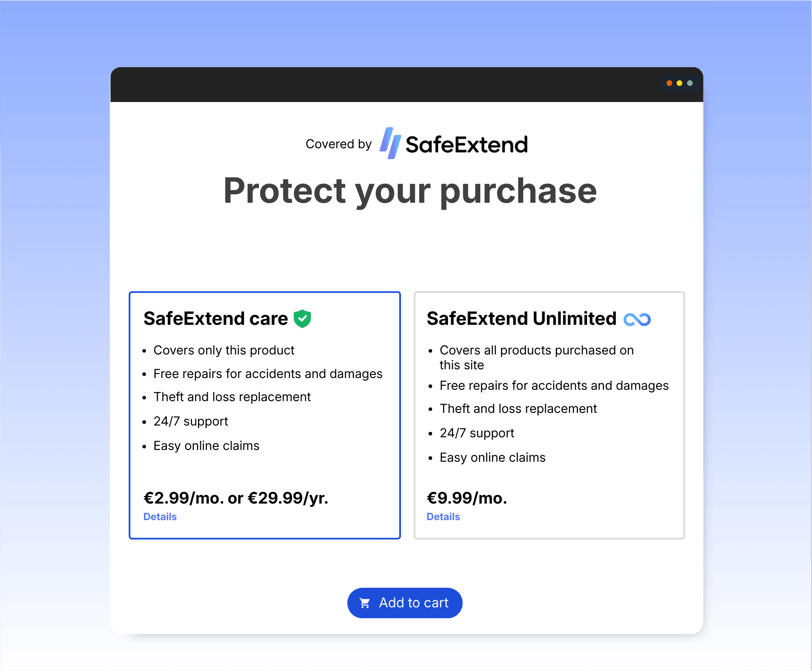Expand the care plan pricing details
Viewport: 812px width, 671px height.
coord(160,517)
